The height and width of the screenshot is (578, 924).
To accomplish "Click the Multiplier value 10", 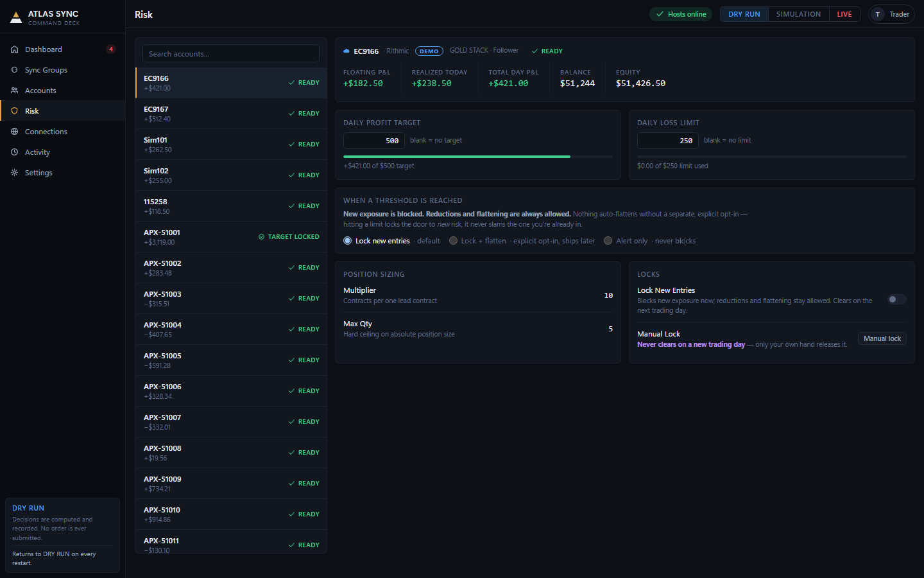I will pos(608,295).
